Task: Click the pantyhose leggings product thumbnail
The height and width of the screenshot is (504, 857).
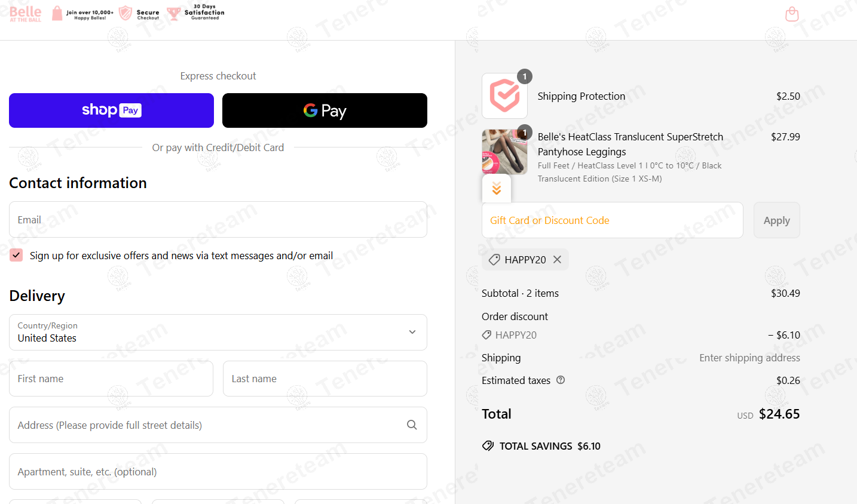Action: point(505,152)
